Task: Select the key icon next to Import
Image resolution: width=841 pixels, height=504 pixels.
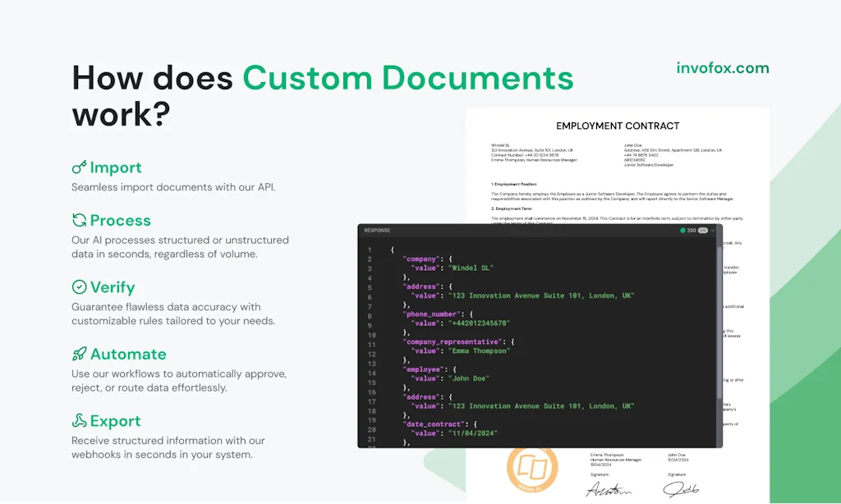Action: tap(80, 167)
